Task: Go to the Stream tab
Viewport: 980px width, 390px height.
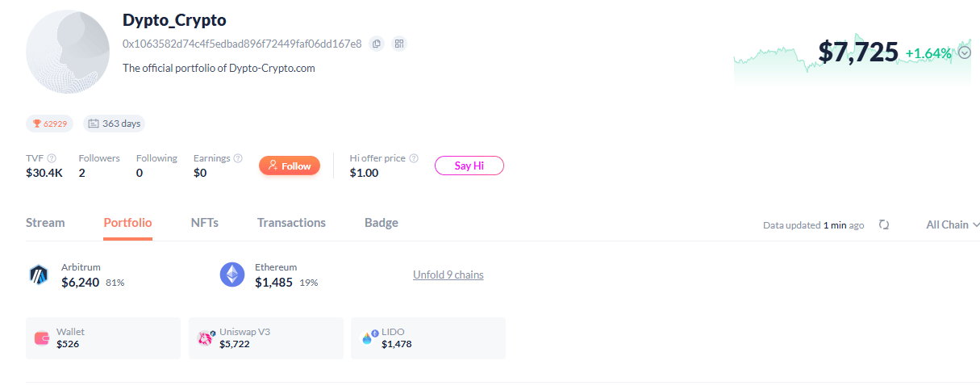Action: tap(45, 223)
